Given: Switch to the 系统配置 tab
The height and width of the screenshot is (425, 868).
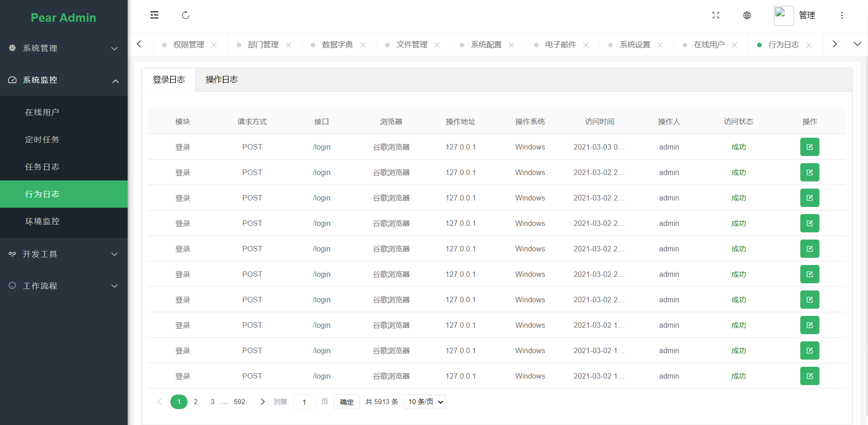Looking at the screenshot, I should point(486,45).
